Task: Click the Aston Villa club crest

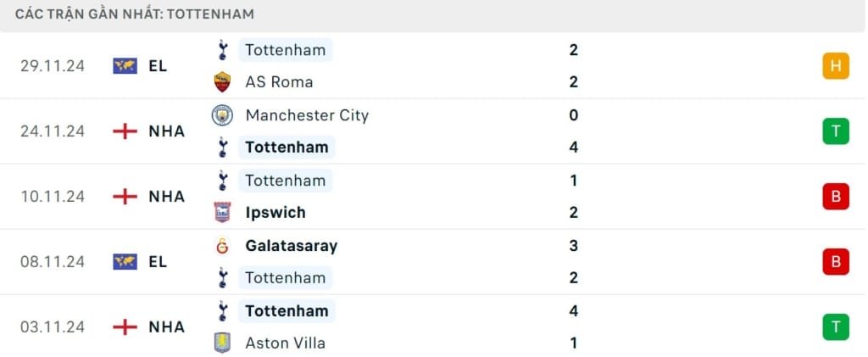Action: pos(222,343)
